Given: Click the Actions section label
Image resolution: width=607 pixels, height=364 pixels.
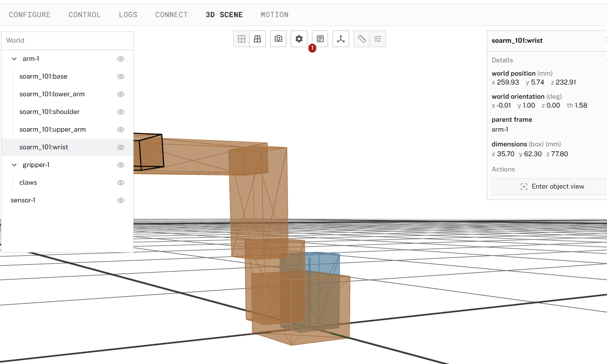Looking at the screenshot, I should pos(503,169).
